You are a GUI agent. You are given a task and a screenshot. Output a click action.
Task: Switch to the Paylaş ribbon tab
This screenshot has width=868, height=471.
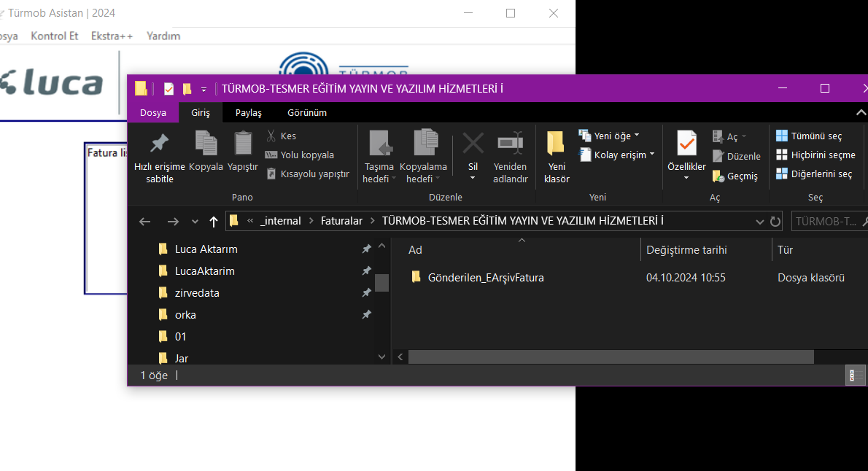point(249,112)
